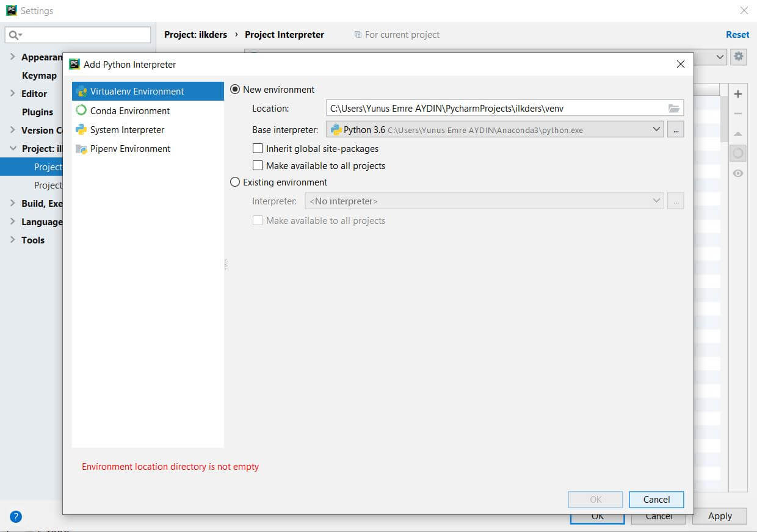The width and height of the screenshot is (757, 532).
Task: Switch to Pipenv Environment
Action: (148, 148)
